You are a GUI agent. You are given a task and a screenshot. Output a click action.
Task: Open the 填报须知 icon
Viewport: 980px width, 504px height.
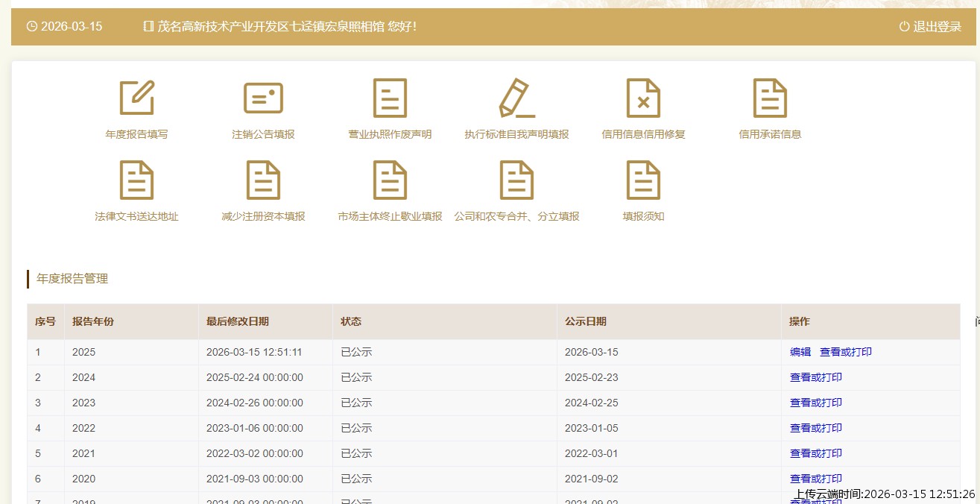point(643,180)
